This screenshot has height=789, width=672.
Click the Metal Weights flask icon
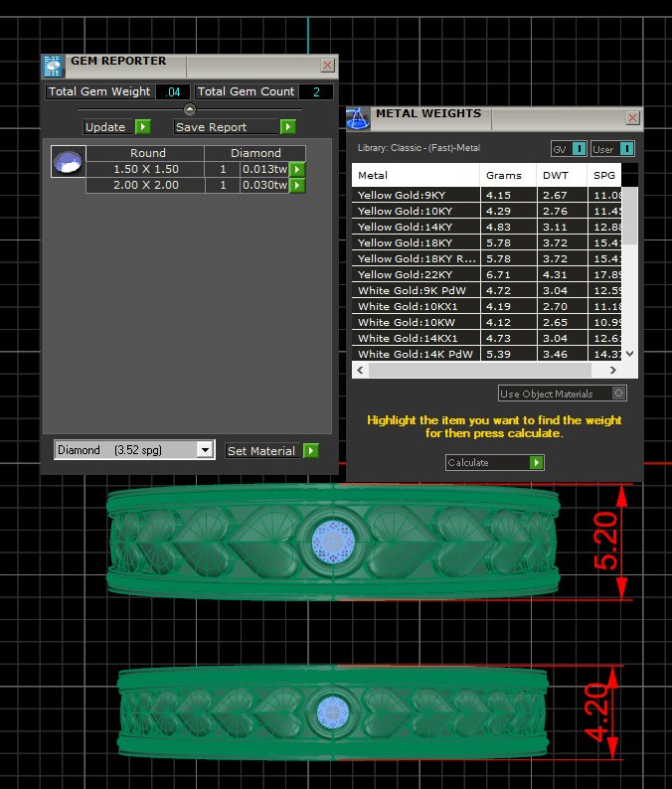(x=358, y=119)
